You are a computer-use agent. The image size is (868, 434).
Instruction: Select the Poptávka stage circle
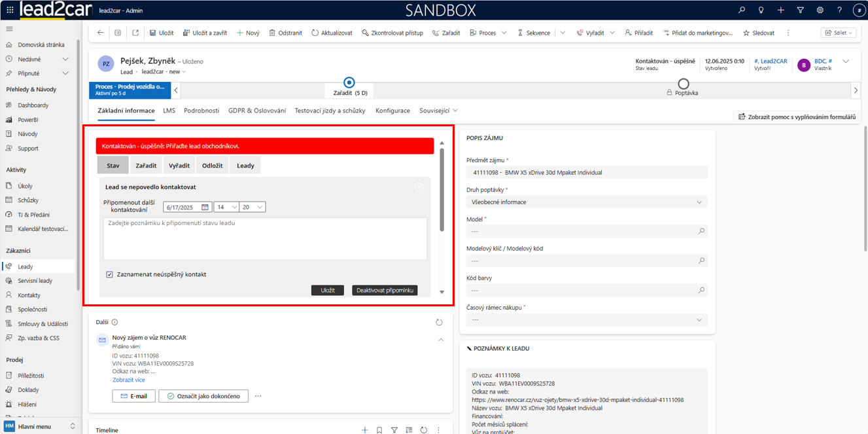pyautogui.click(x=684, y=83)
